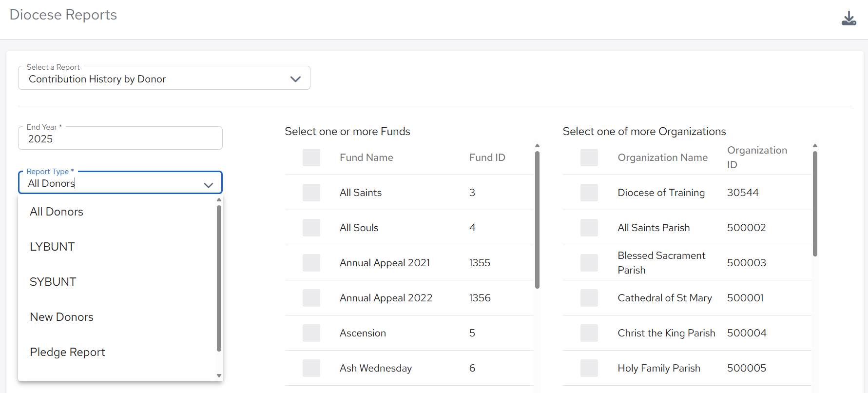The image size is (868, 393).
Task: Click the Report Type list scrollbar thumb
Action: (219, 278)
